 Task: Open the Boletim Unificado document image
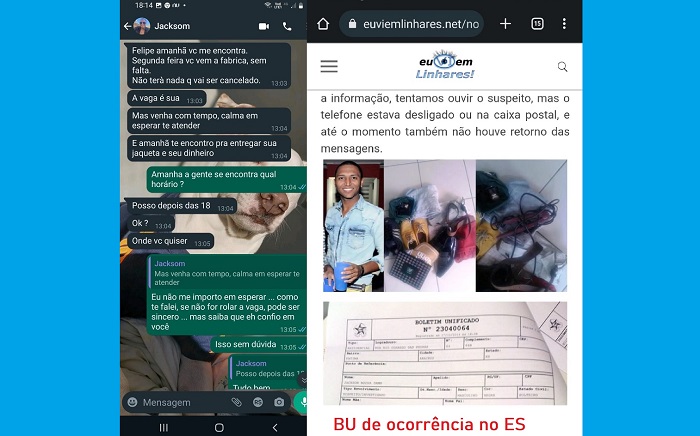(x=445, y=353)
